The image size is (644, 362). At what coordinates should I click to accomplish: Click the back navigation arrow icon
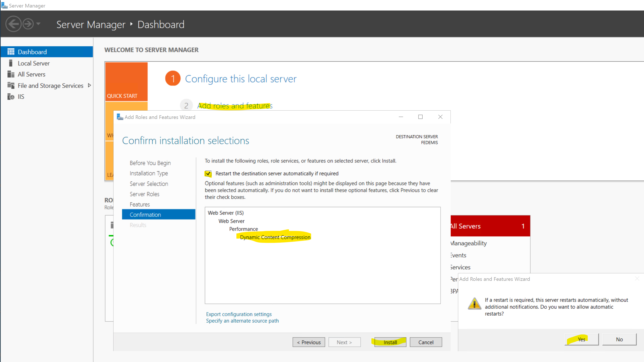13,24
